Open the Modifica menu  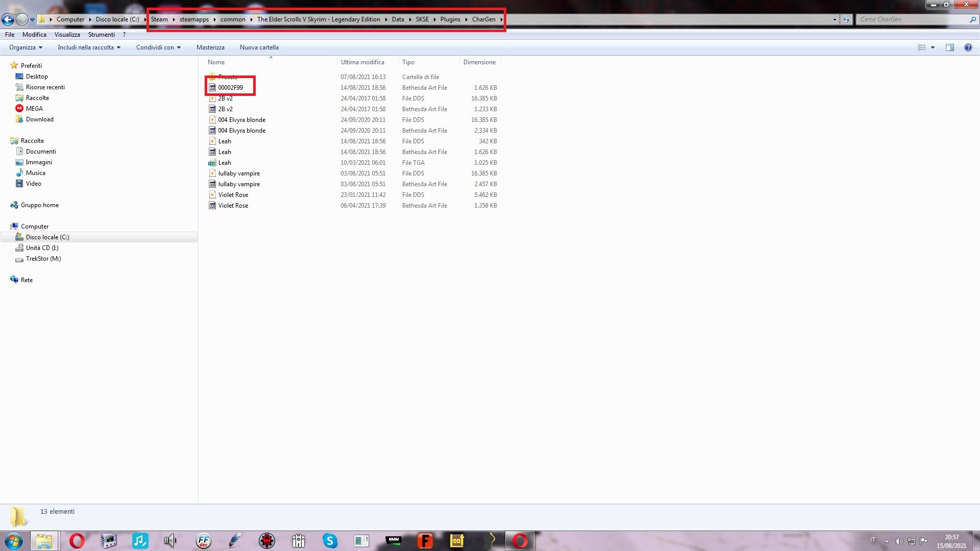click(34, 35)
